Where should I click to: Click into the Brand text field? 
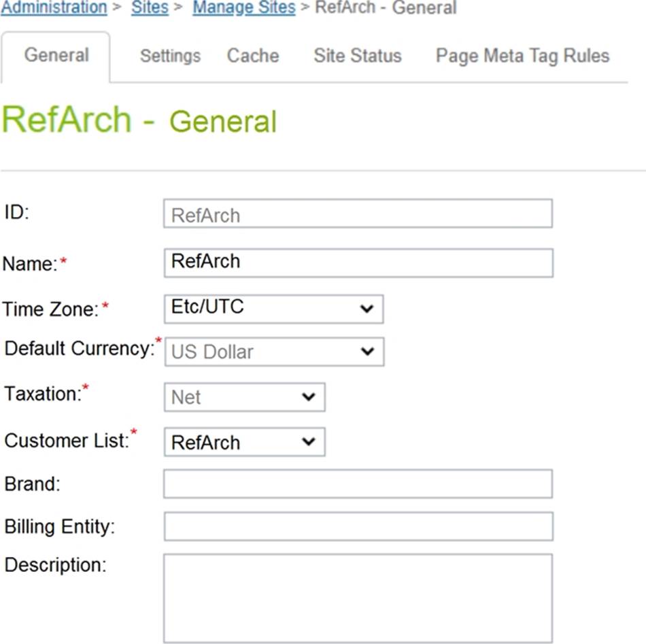tap(358, 484)
